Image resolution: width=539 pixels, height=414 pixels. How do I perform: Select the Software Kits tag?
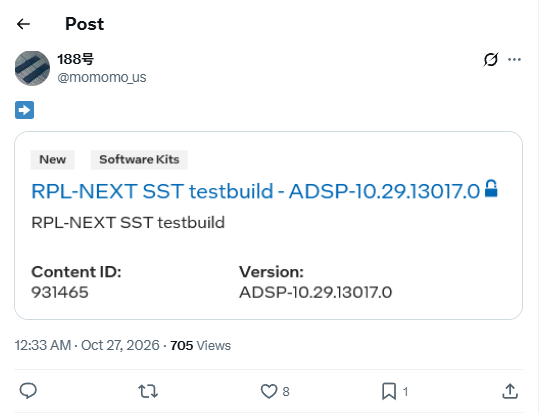coord(139,160)
